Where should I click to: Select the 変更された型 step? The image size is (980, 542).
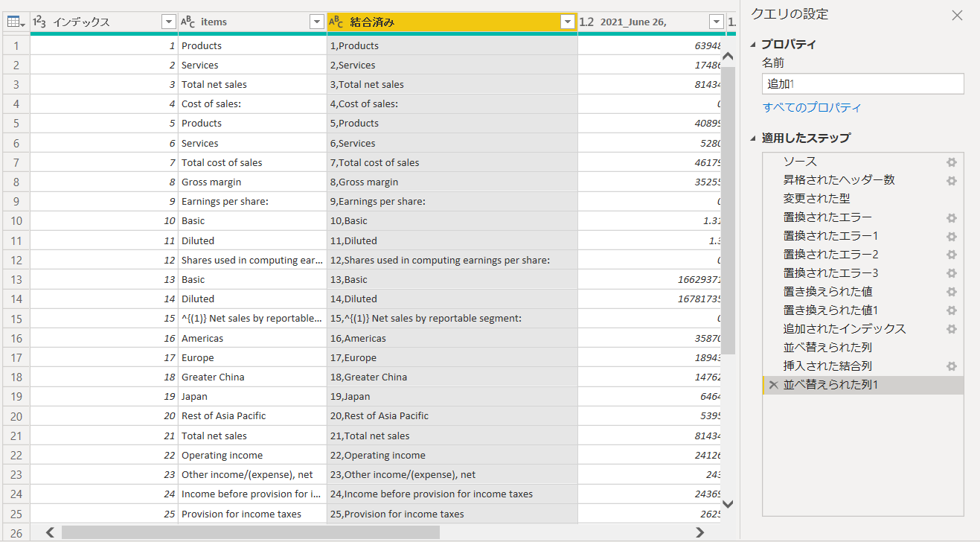[x=863, y=199]
